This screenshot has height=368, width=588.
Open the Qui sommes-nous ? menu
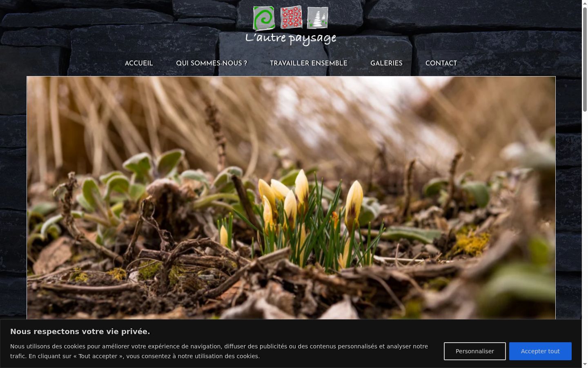(x=212, y=63)
